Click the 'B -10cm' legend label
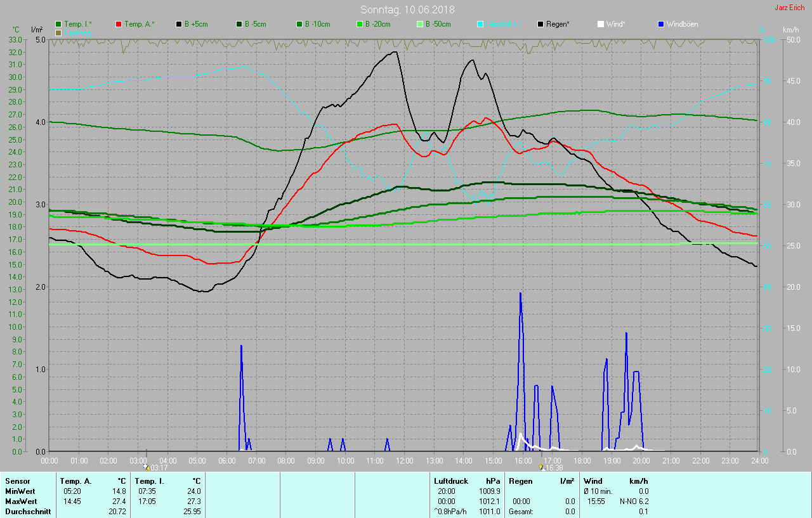The image size is (812, 518). pos(317,24)
